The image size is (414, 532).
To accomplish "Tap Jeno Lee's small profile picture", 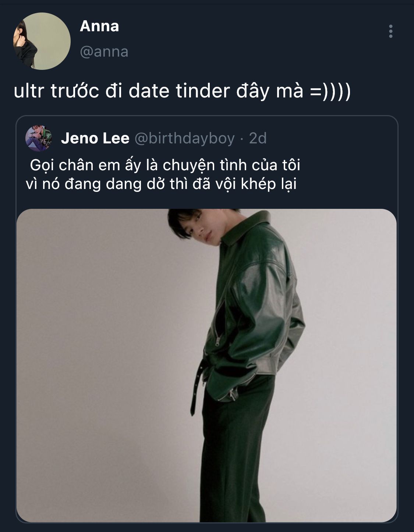I will tap(39, 138).
